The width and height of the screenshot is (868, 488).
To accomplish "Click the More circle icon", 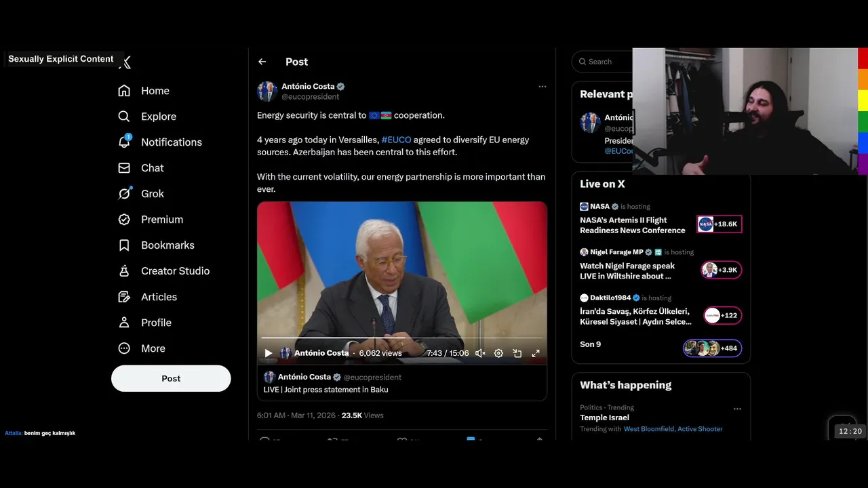I will point(124,348).
